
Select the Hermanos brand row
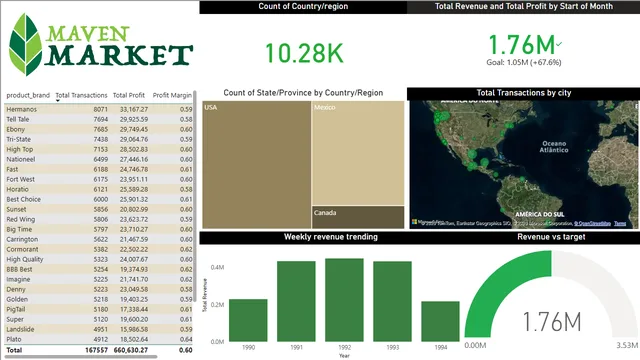click(99, 109)
